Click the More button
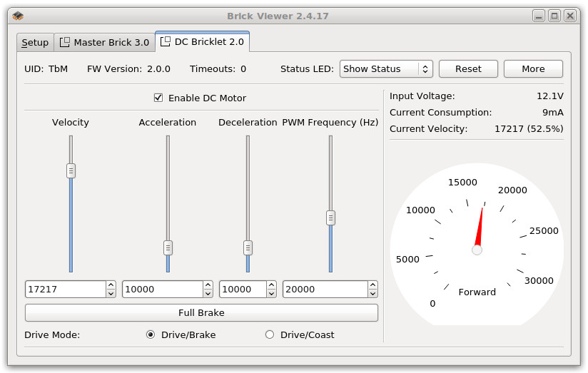The height and width of the screenshot is (373, 588). click(533, 69)
